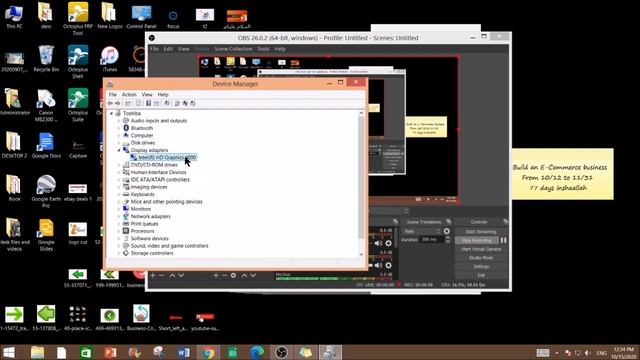The width and height of the screenshot is (640, 360).
Task: Open Google Docs desktop shortcut
Action: tap(46, 145)
